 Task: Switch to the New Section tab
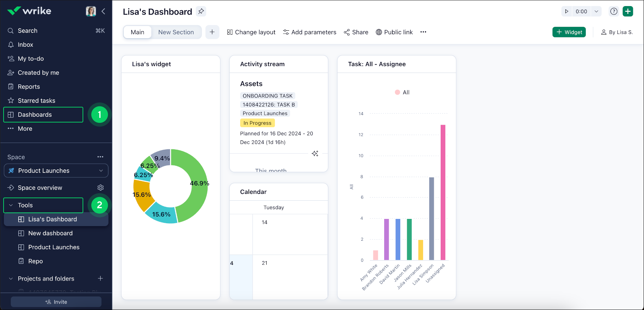click(176, 32)
